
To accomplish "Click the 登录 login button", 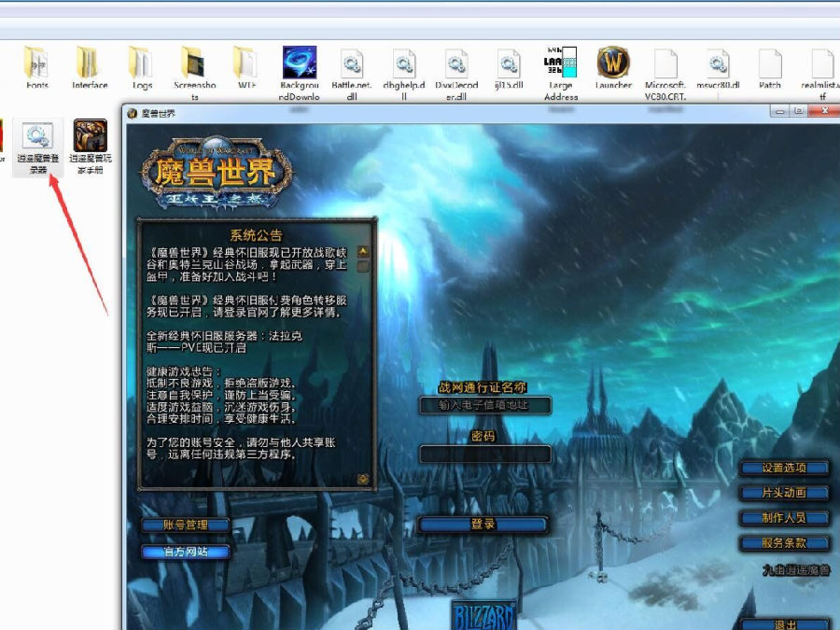I will (x=484, y=525).
